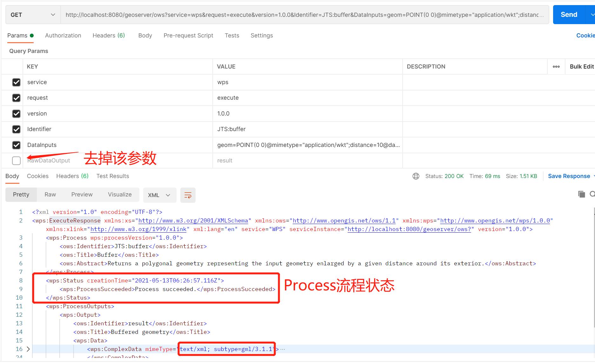
Task: Click the search response icon
Action: [x=592, y=194]
